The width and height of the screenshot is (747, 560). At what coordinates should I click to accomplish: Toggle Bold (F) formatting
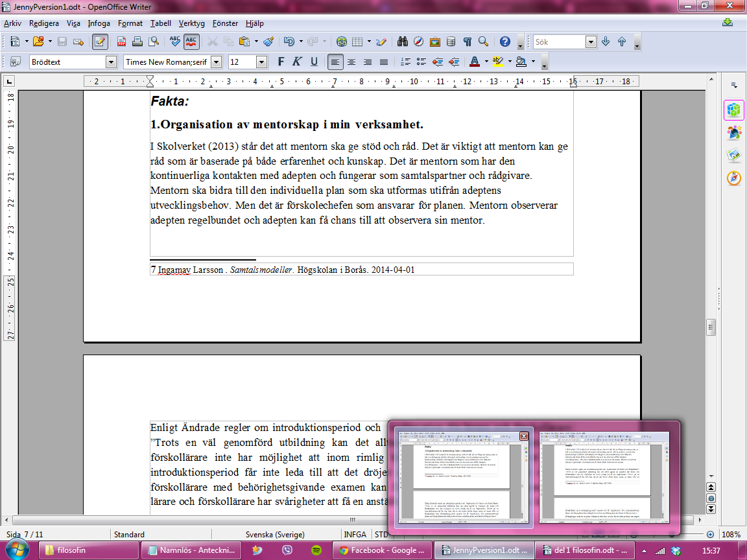pos(281,62)
